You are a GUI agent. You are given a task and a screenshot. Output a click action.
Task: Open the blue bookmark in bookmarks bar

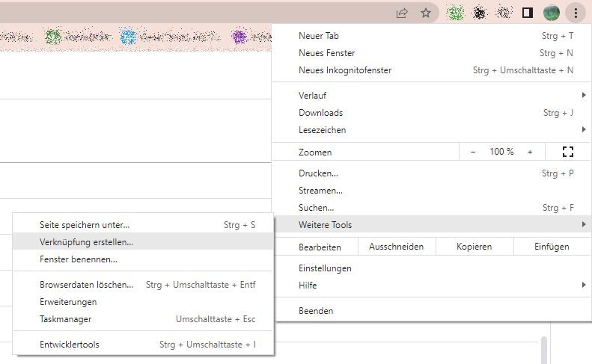click(x=168, y=37)
